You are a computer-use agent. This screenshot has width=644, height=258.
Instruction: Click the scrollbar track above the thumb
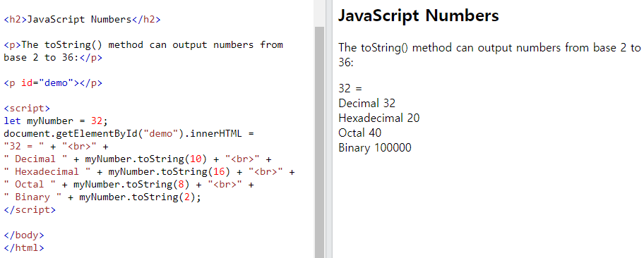pyautogui.click(x=319, y=13)
